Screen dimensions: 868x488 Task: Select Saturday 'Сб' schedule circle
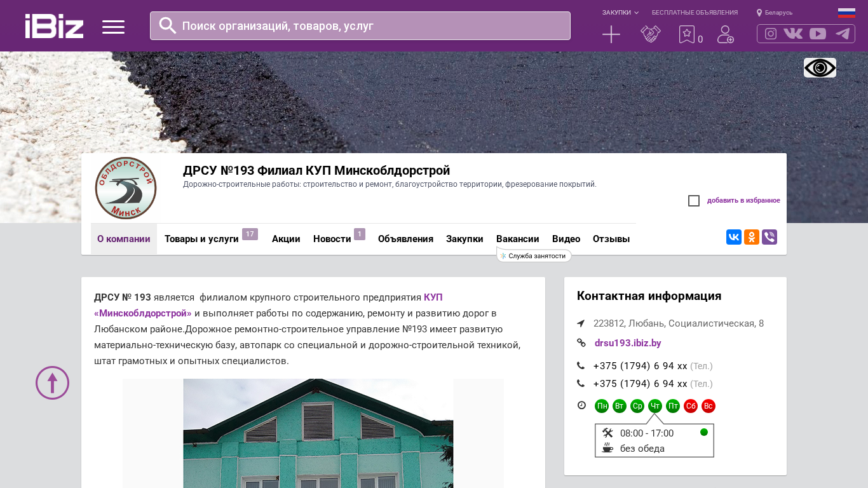(x=691, y=406)
